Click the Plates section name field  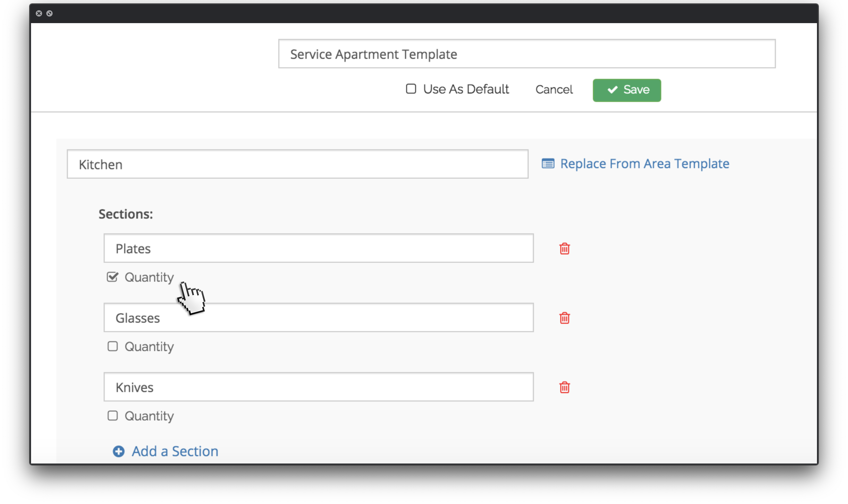pyautogui.click(x=319, y=248)
